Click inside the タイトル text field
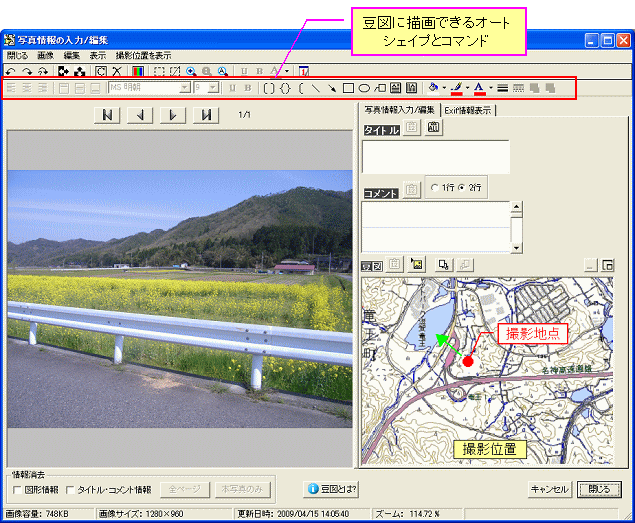 coord(436,157)
